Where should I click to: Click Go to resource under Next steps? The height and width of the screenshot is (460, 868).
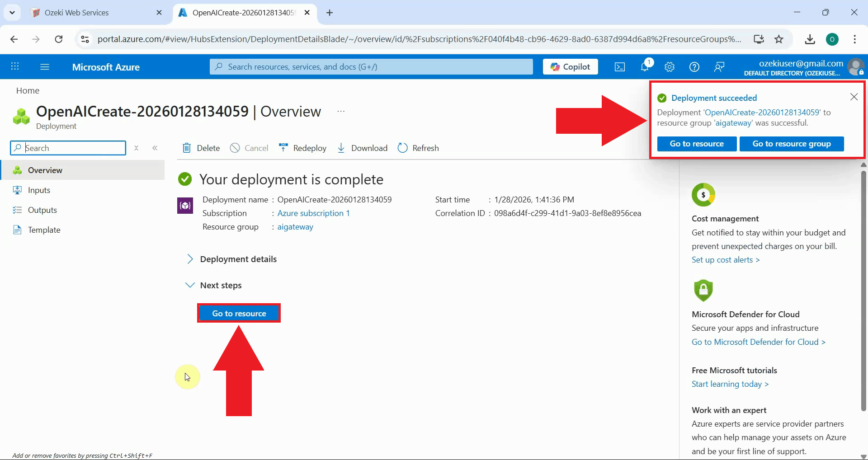(239, 313)
